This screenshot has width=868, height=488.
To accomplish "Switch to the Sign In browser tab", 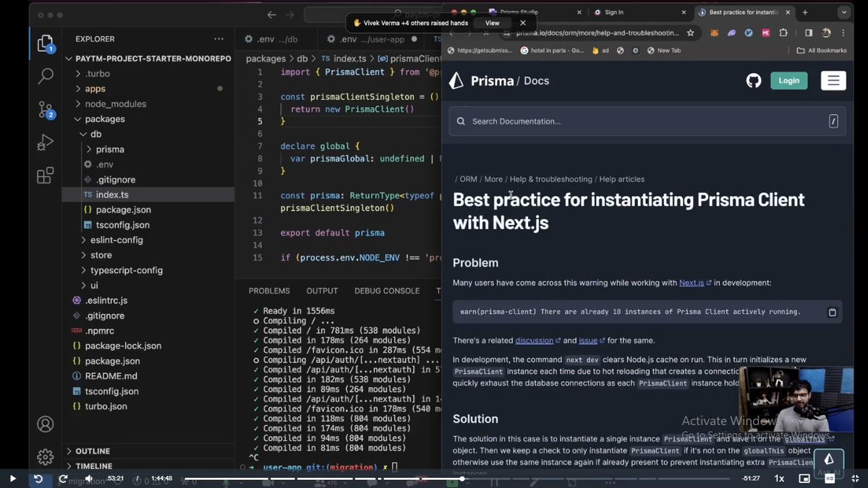I will 639,12.
